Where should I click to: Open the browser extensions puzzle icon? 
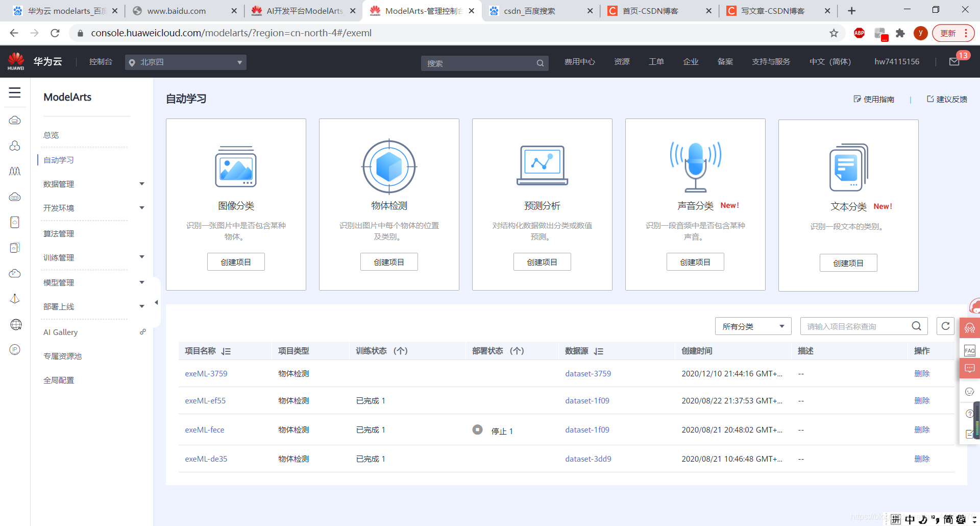pyautogui.click(x=900, y=33)
